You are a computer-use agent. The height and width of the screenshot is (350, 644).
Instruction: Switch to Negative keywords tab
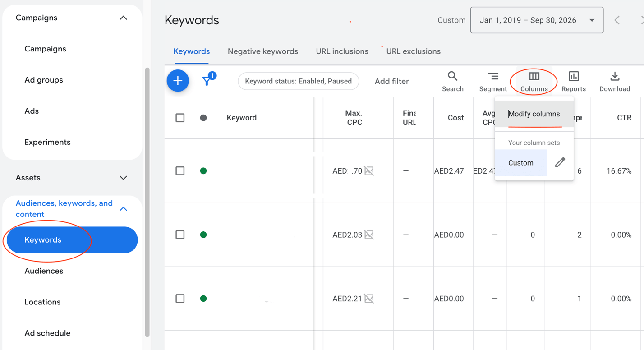tap(263, 51)
